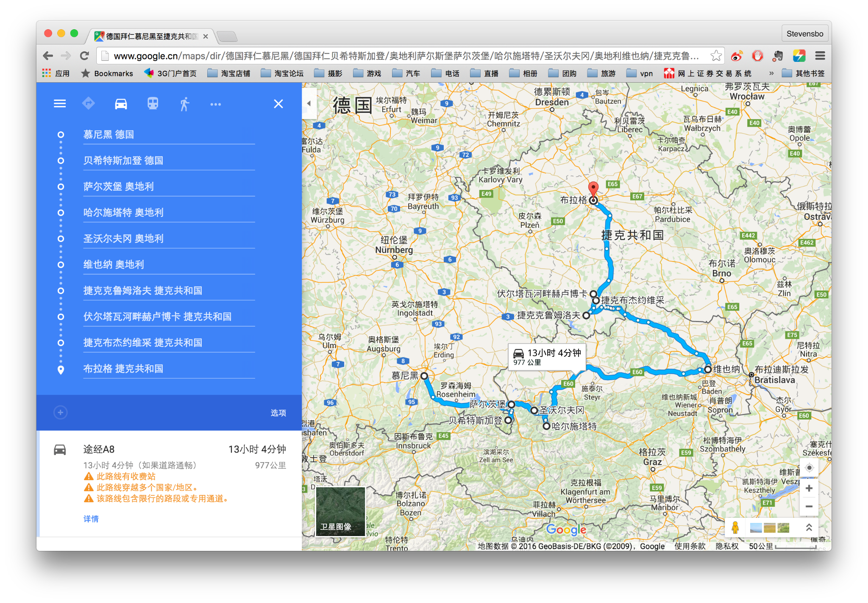The width and height of the screenshot is (868, 603).
Task: Select driving travel mode car icon
Action: [x=121, y=104]
